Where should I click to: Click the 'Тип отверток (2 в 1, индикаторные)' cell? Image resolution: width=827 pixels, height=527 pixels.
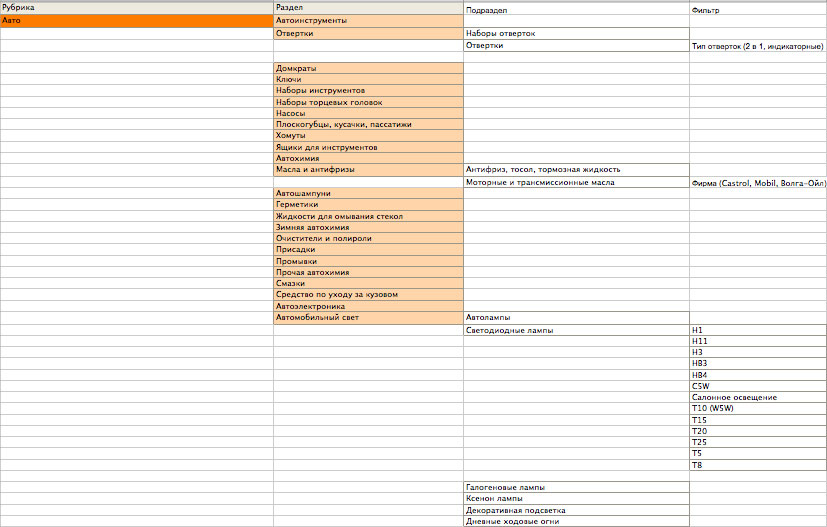[757, 46]
